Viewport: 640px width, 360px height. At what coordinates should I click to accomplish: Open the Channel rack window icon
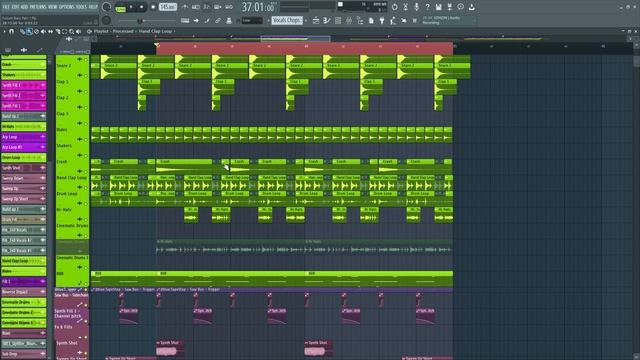(x=338, y=20)
